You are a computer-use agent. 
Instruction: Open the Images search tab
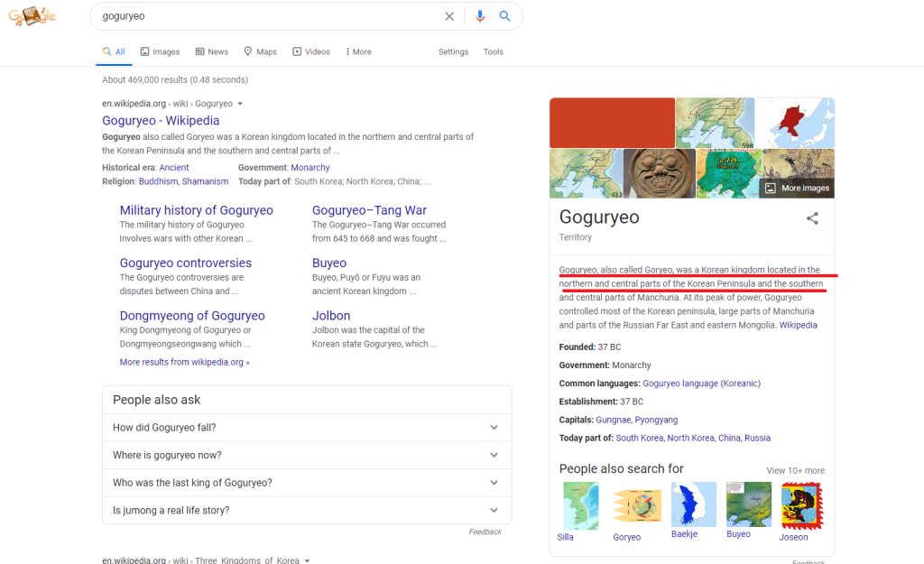coord(160,52)
